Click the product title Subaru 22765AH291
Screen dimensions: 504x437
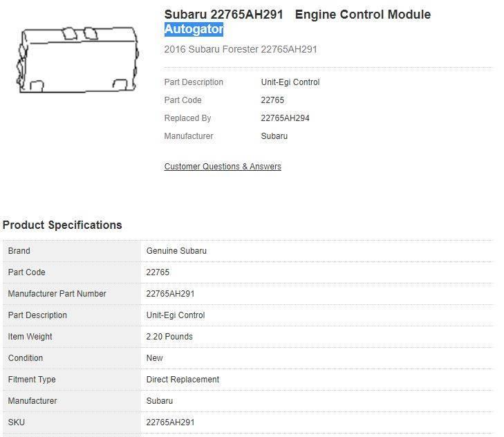click(223, 15)
